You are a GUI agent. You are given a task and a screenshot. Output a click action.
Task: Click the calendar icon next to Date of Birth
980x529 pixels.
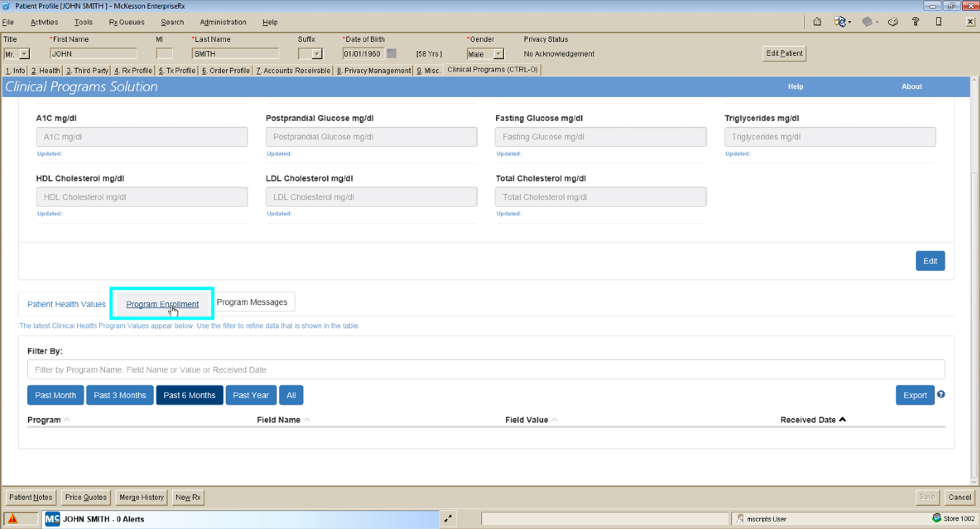coord(392,54)
